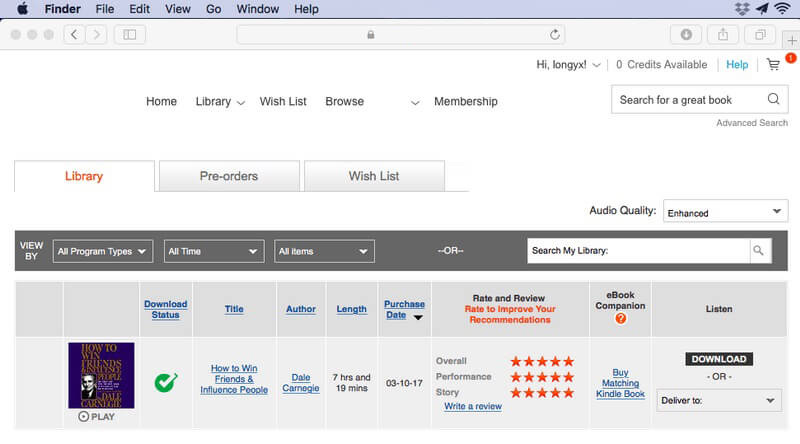Sort by Author column header
This screenshot has width=800, height=444.
(x=301, y=309)
